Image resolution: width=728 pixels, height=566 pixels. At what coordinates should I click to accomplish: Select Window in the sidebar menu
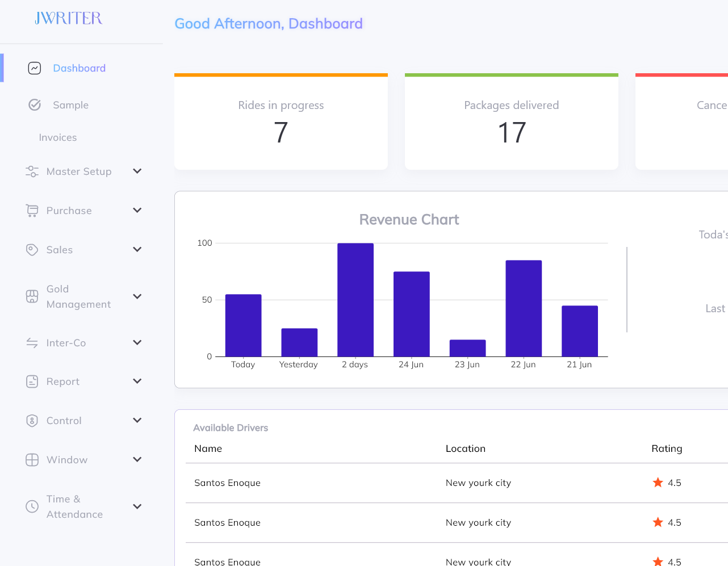pyautogui.click(x=67, y=460)
